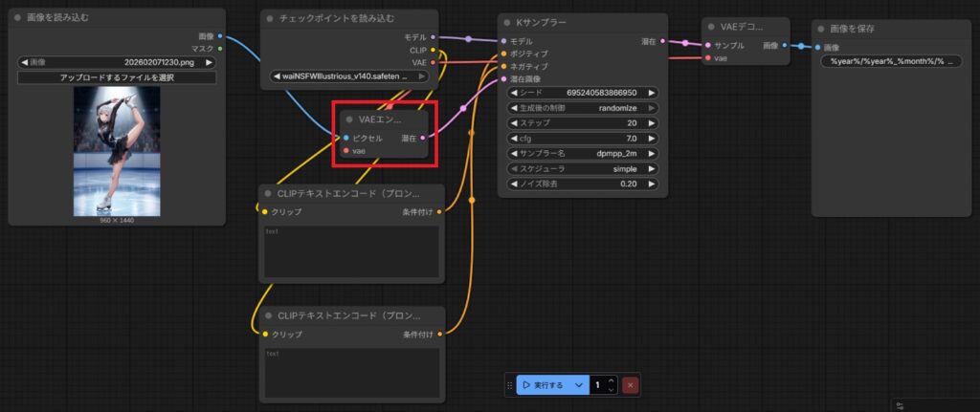Click the ポジティブ input port on Kサンプラー
Screen dimensions: 980x412
(502, 54)
